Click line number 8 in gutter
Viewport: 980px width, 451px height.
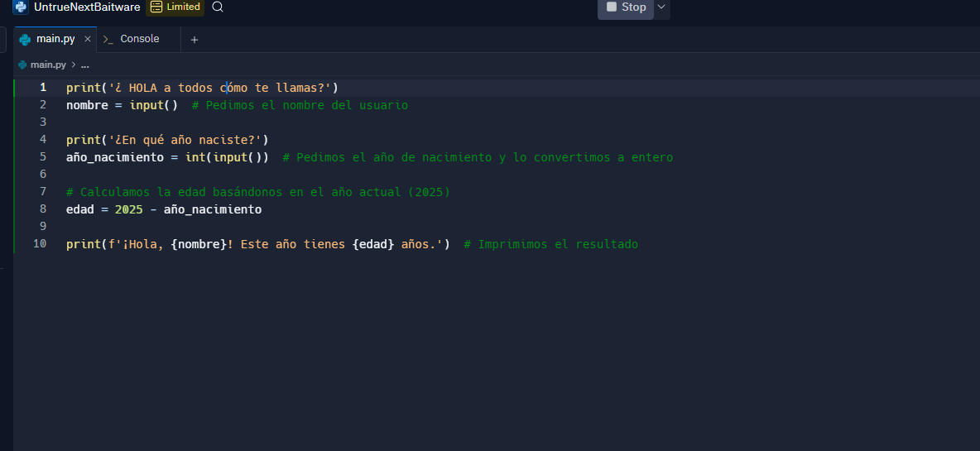coord(43,209)
